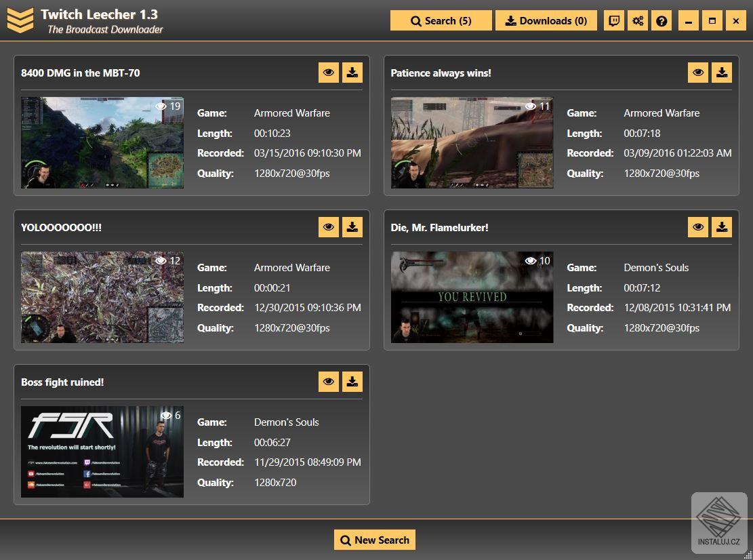This screenshot has width=753, height=560.
Task: Download the 'Patience always wins!' video
Action: tap(722, 73)
